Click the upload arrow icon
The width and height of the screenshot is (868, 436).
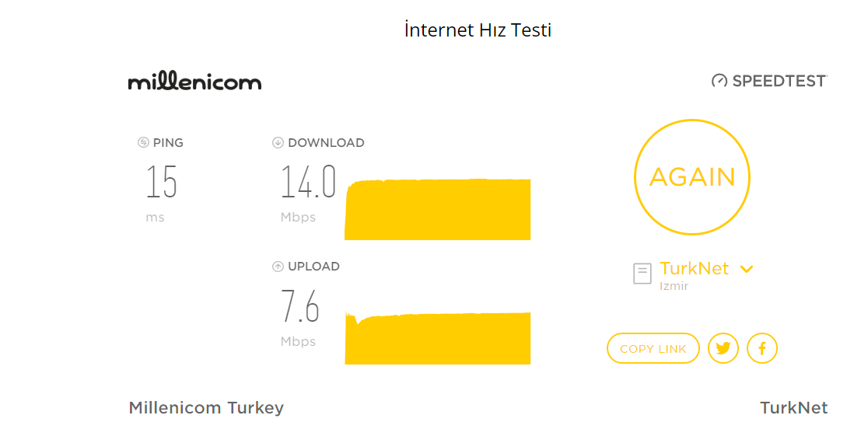point(278,267)
